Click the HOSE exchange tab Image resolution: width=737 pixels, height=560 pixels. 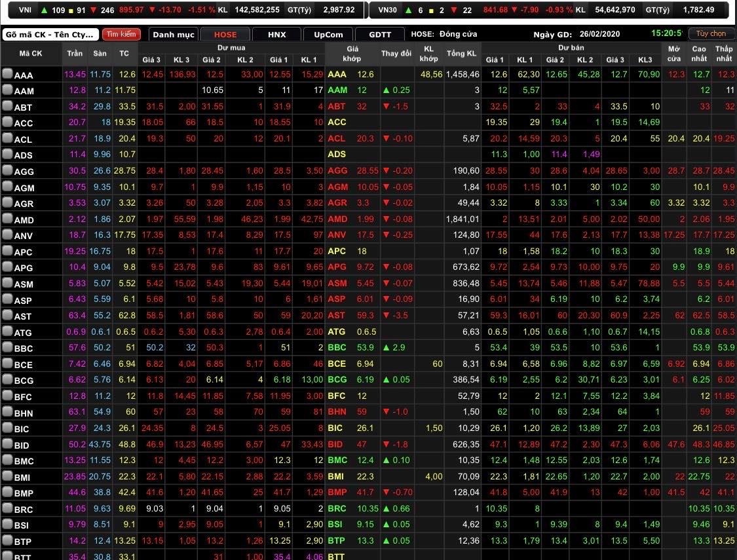pos(225,35)
